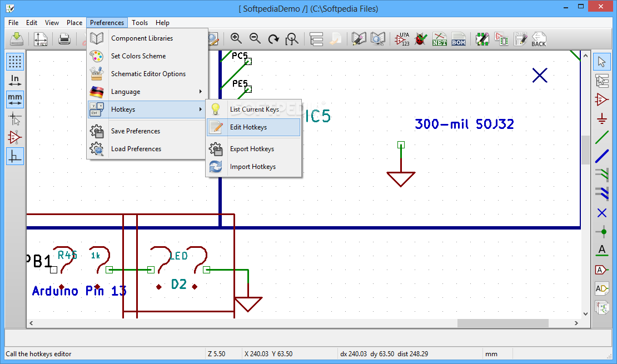Click the Fit schematic on screen icon
Screen dimensions: 617x364
click(292, 39)
